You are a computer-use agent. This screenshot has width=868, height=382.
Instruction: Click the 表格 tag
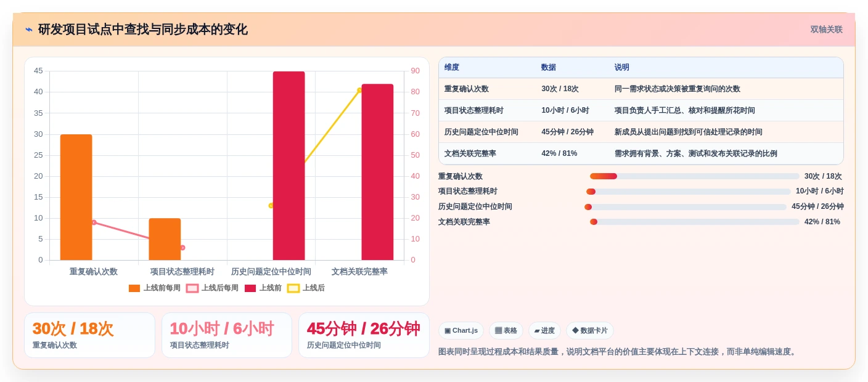pos(506,331)
